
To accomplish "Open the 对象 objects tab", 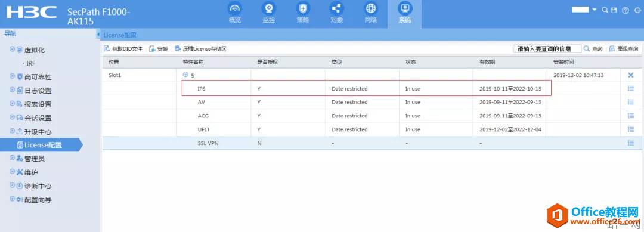I will click(x=337, y=13).
